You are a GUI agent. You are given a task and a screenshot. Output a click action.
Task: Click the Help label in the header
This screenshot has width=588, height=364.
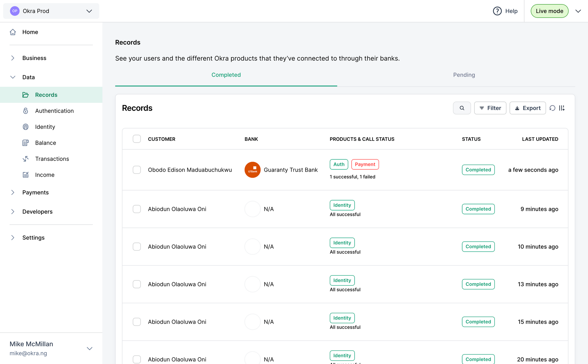[511, 11]
